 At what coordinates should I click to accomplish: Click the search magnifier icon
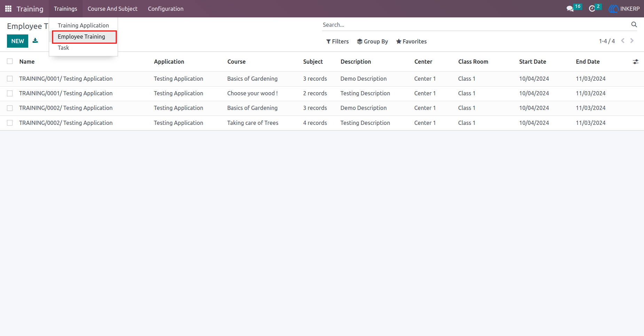pos(634,24)
